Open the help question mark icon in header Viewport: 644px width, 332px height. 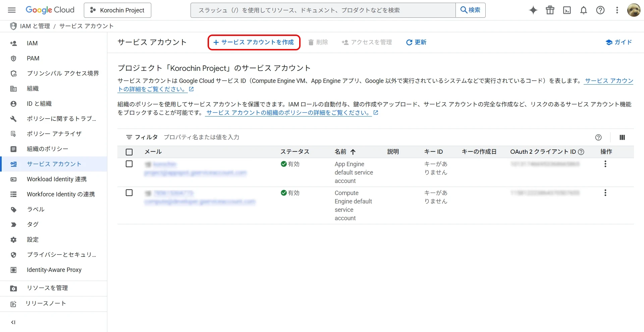600,10
